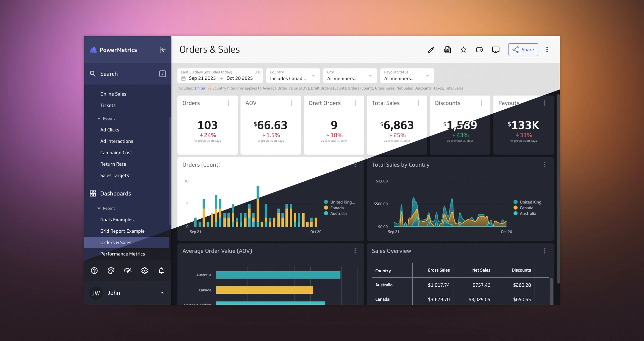The image size is (644, 341).
Task: Click the pencil edit dashboard icon
Action: [431, 50]
